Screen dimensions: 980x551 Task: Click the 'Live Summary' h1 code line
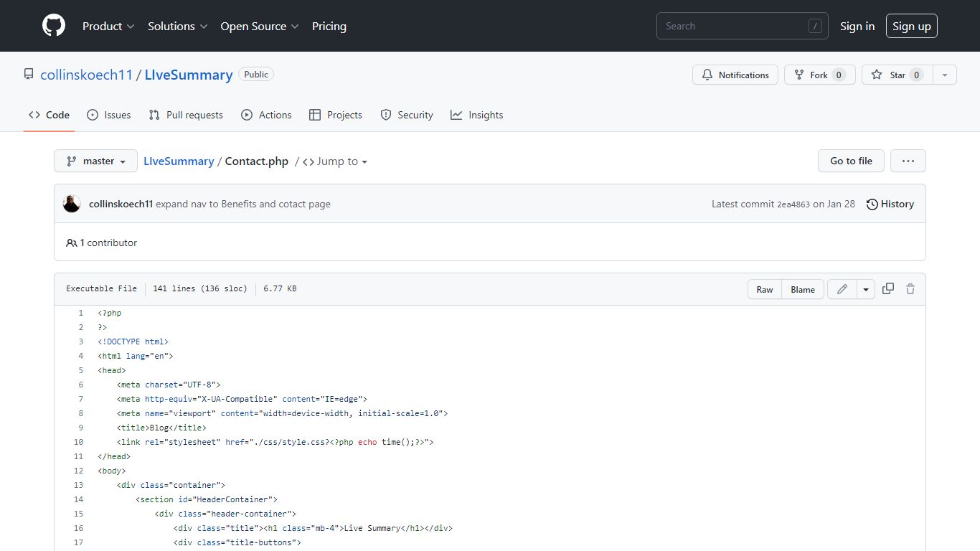313,528
